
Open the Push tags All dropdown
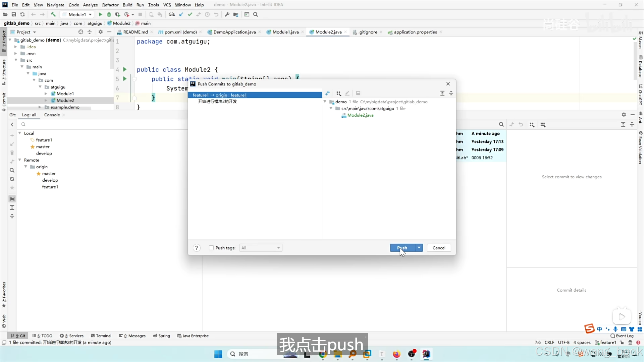(261, 248)
